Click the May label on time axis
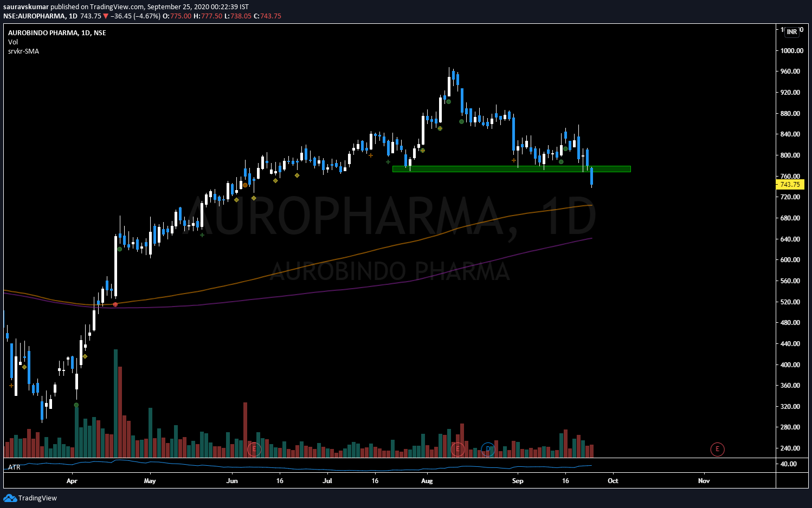 point(150,481)
